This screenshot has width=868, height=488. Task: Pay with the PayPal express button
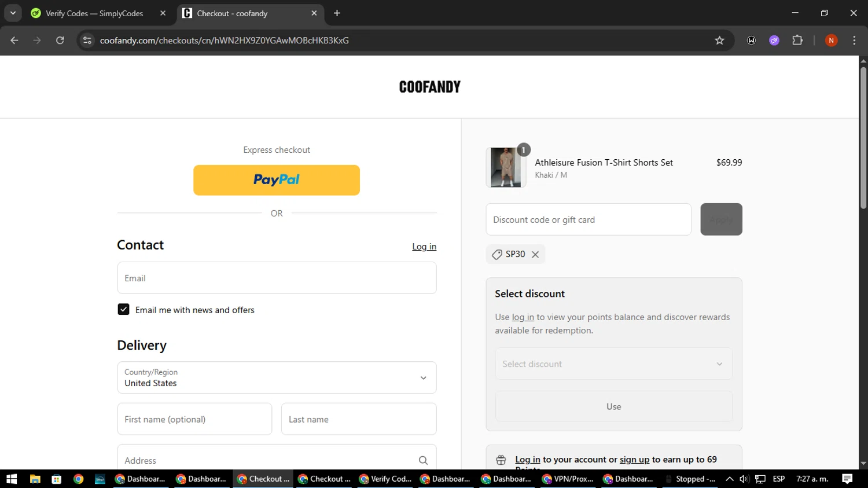277,180
